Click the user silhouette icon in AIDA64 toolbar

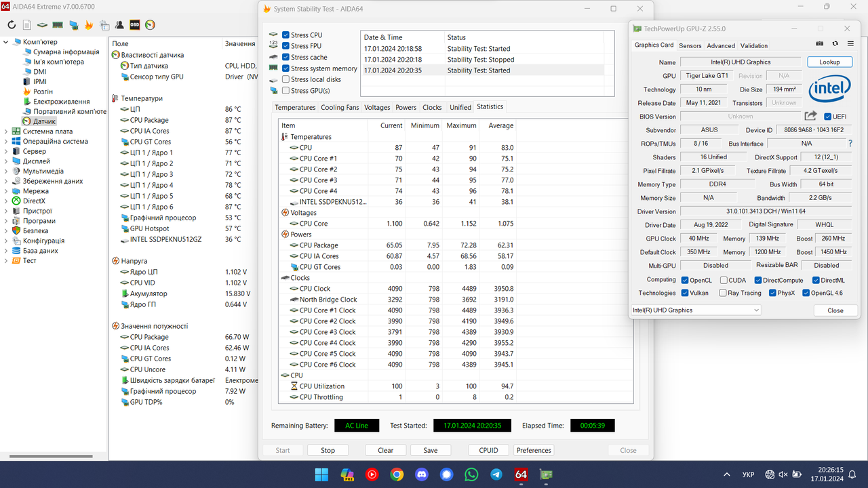pos(119,25)
